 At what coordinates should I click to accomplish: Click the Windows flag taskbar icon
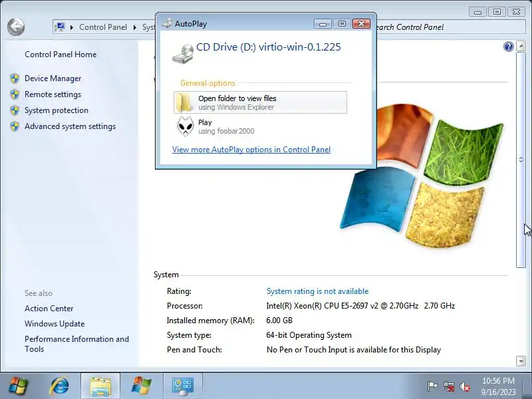(142, 386)
